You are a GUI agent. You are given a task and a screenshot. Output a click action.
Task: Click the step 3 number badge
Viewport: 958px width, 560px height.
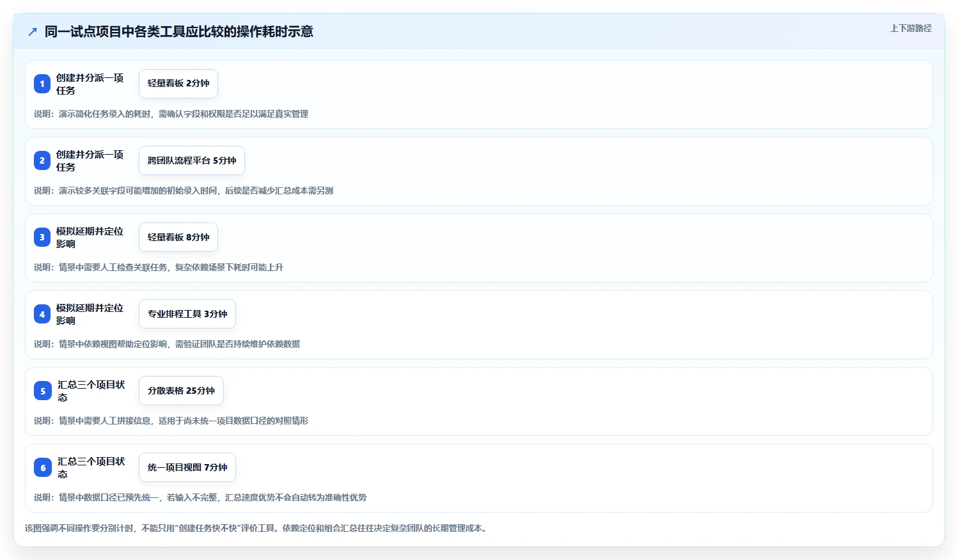coord(42,237)
